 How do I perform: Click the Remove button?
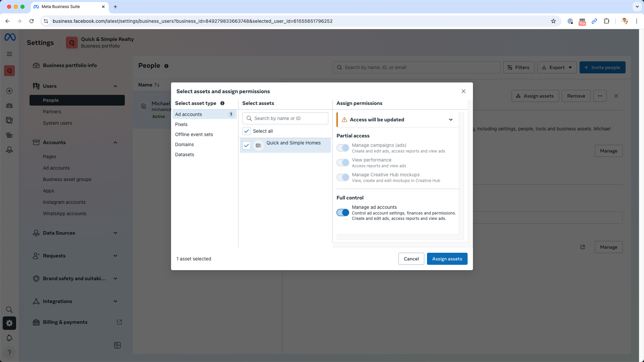pos(576,96)
